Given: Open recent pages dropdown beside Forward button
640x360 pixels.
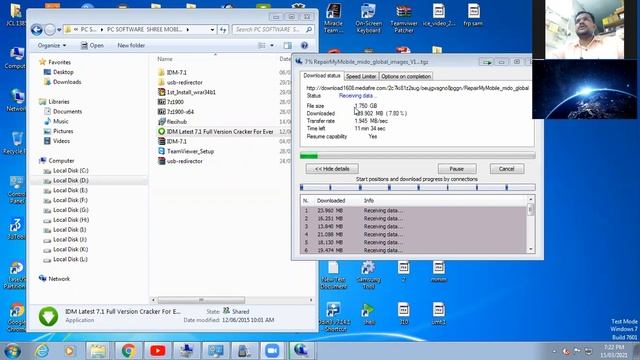Looking at the screenshot, I should (59, 29).
